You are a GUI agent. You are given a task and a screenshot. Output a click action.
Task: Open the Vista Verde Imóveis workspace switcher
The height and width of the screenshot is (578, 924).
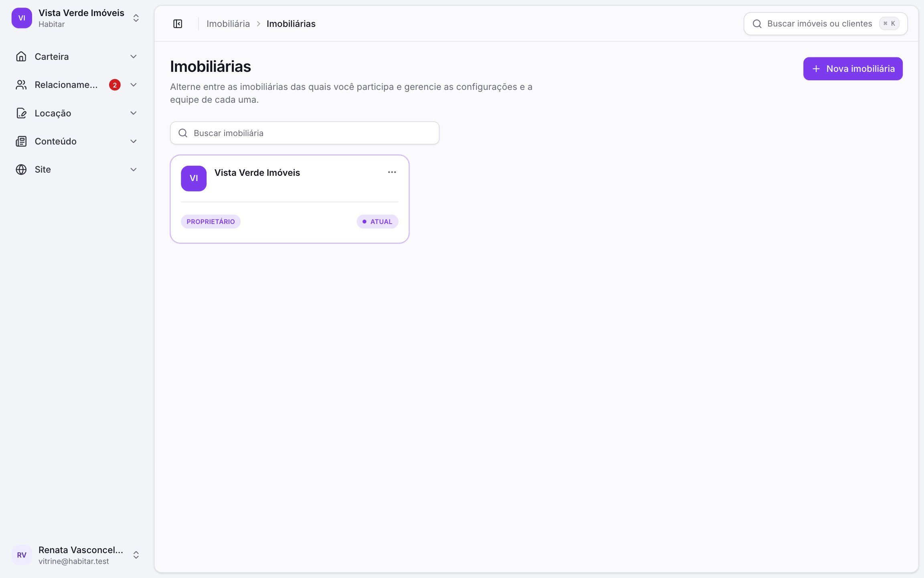pyautogui.click(x=76, y=18)
